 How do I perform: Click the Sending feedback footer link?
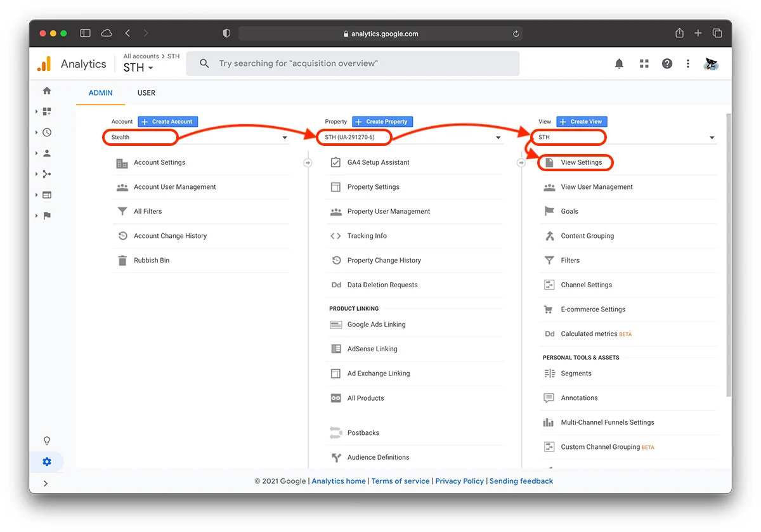pyautogui.click(x=521, y=481)
